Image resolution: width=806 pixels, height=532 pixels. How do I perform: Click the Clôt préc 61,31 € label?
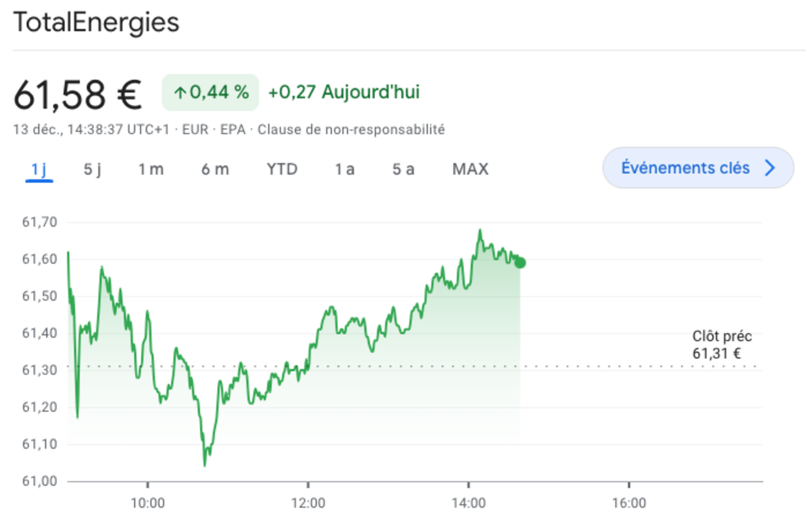point(722,345)
